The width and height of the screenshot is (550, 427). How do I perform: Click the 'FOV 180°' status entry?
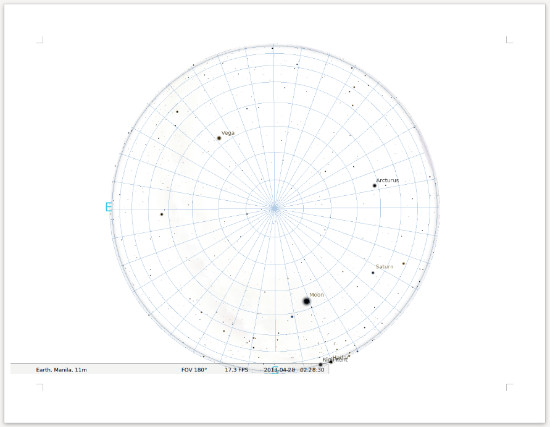[194, 370]
